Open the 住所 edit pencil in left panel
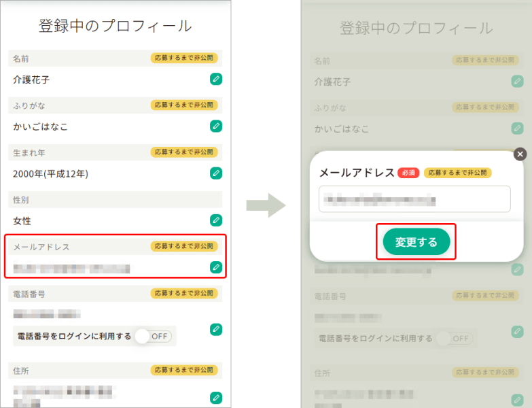Screen dimensions: 532x408 pyautogui.click(x=215, y=397)
